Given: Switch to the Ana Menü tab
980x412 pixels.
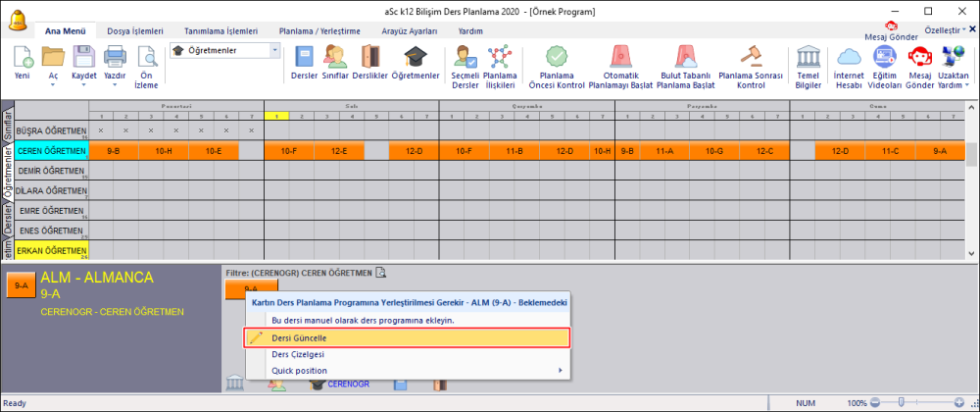Looking at the screenshot, I should (x=66, y=30).
